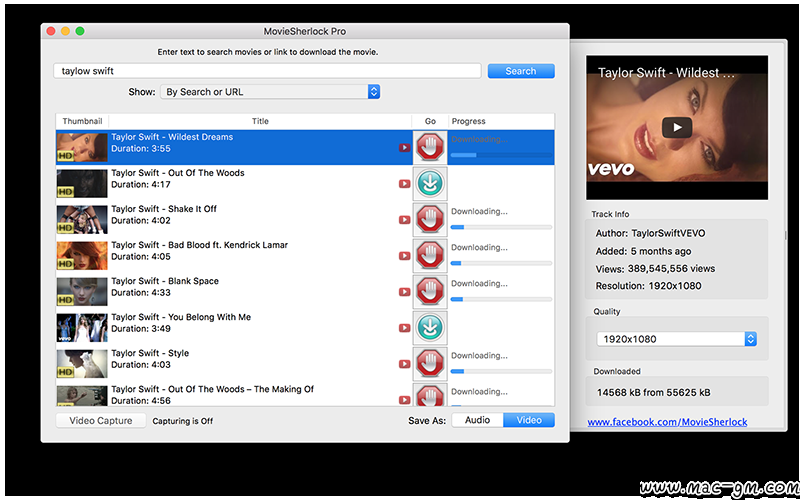Select 'Taylor Swift - Shake It Off' title
The height and width of the screenshot is (500, 800).
pos(164,209)
